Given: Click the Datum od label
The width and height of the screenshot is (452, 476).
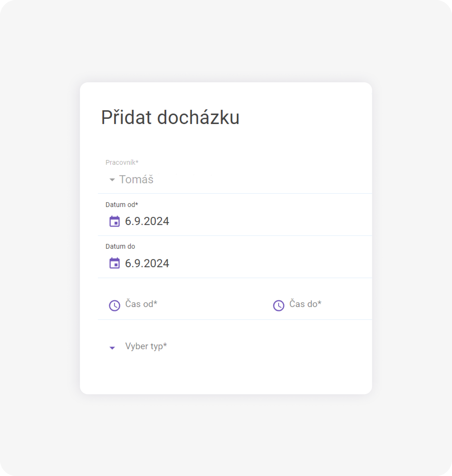Looking at the screenshot, I should click(x=122, y=205).
